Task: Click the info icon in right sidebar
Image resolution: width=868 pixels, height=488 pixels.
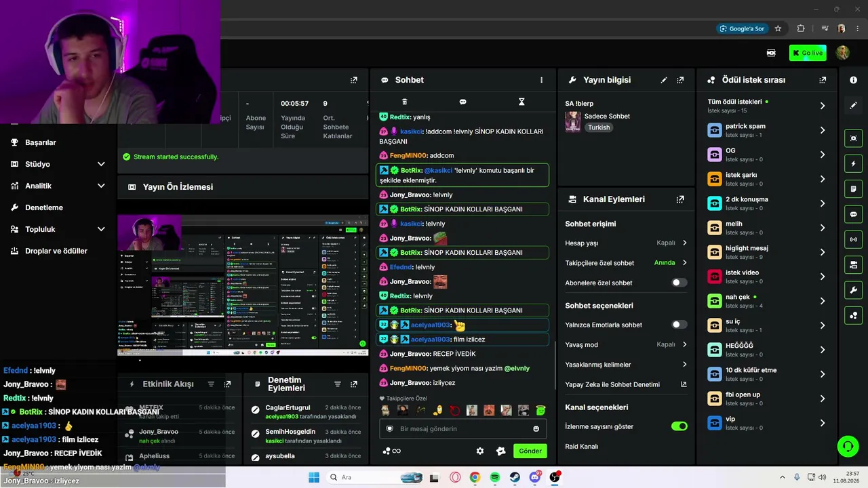Action: coord(854,80)
